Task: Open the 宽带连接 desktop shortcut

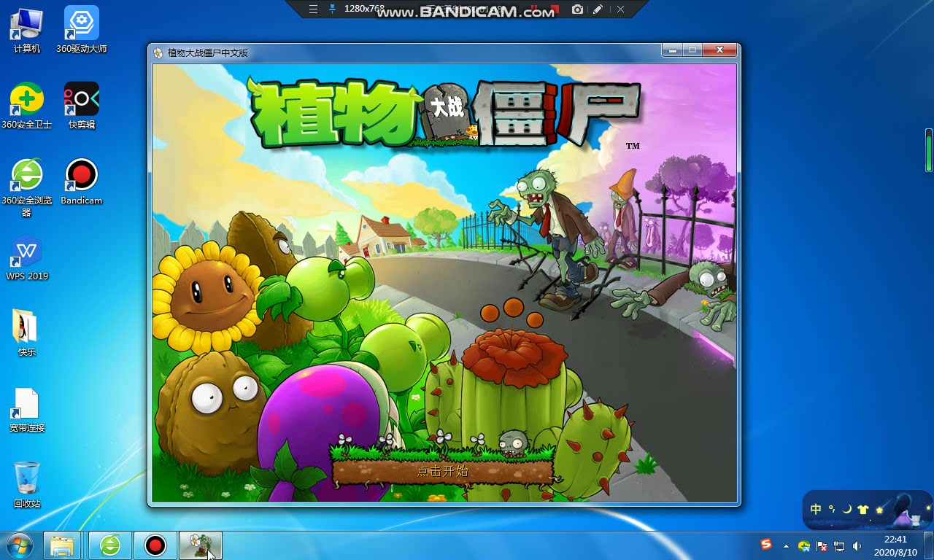Action: [27, 409]
